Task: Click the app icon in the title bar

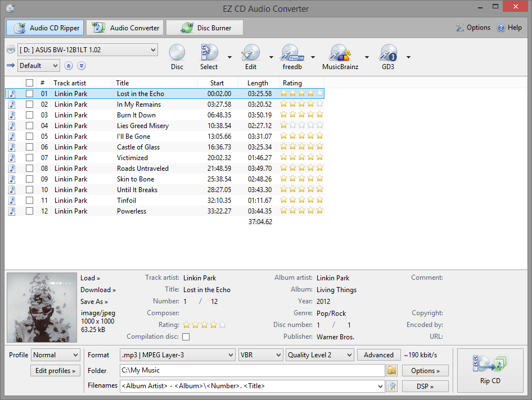Action: (10, 8)
